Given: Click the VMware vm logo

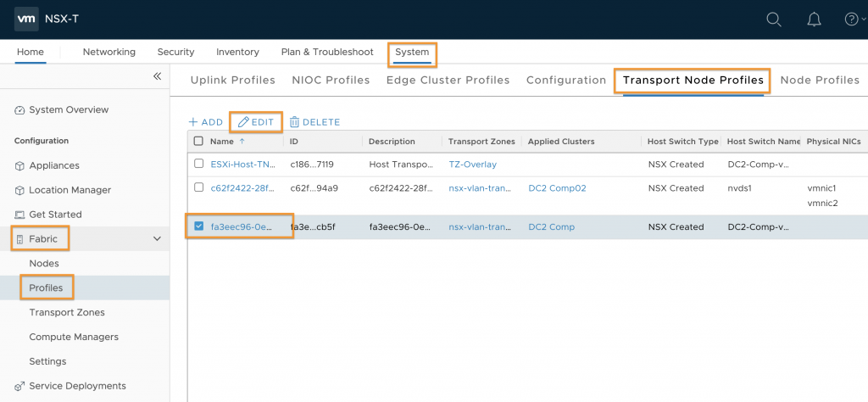Looking at the screenshot, I should (26, 19).
